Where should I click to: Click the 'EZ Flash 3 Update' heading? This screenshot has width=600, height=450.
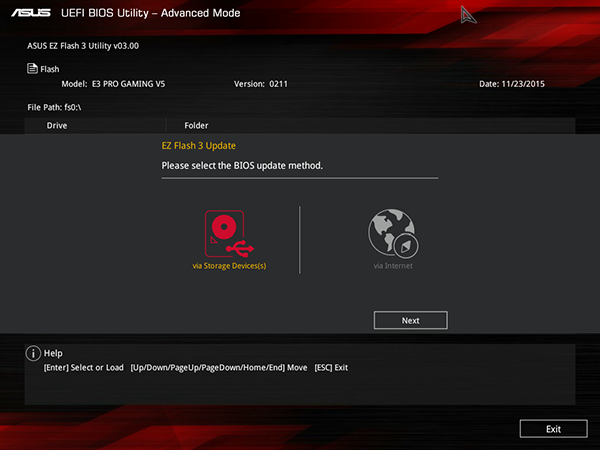pos(199,146)
